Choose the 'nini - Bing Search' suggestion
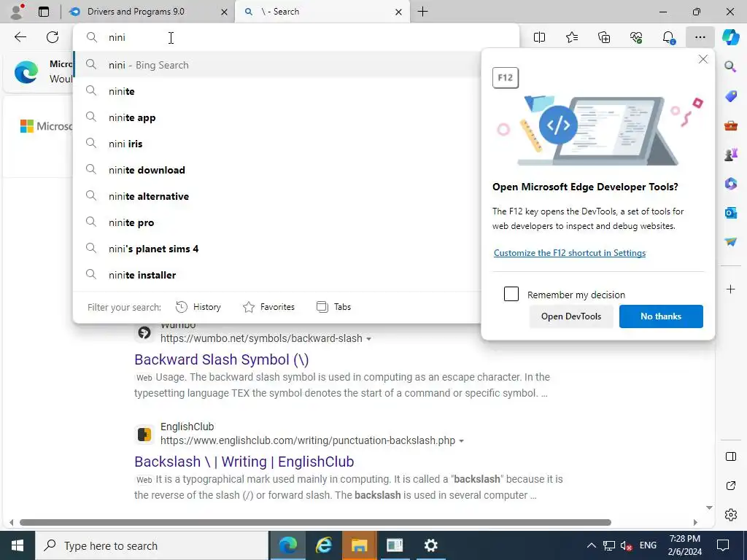The height and width of the screenshot is (560, 747). 276,65
